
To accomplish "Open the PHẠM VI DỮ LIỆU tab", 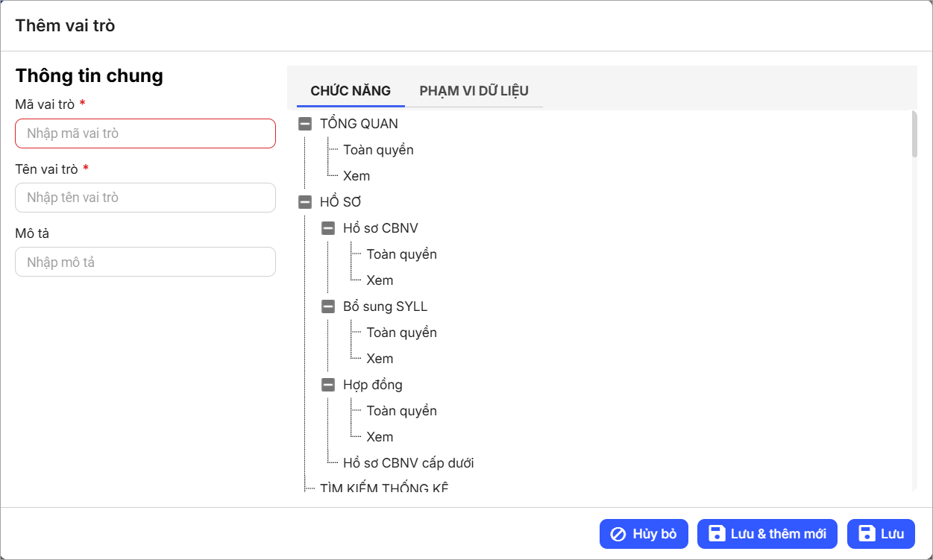I will [x=474, y=91].
